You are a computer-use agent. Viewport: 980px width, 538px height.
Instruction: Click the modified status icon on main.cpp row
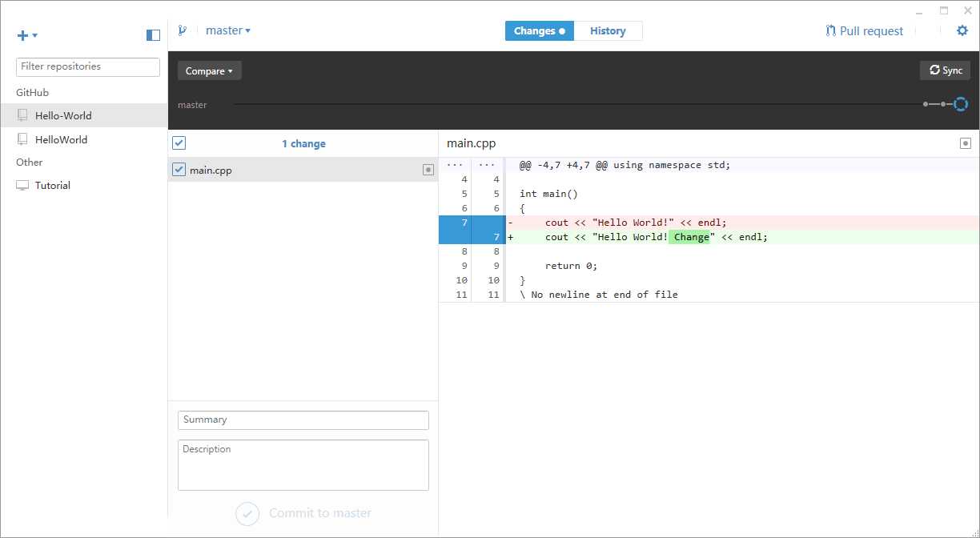[428, 170]
